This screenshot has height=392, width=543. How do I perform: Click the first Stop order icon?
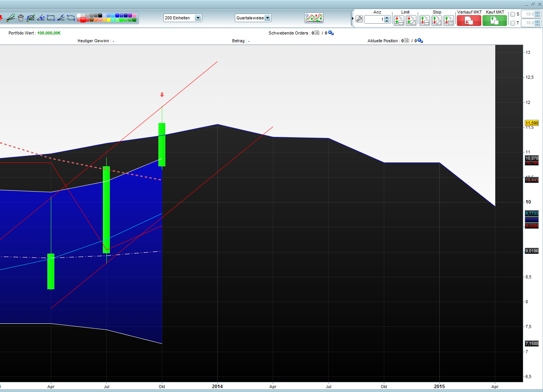pyautogui.click(x=424, y=21)
